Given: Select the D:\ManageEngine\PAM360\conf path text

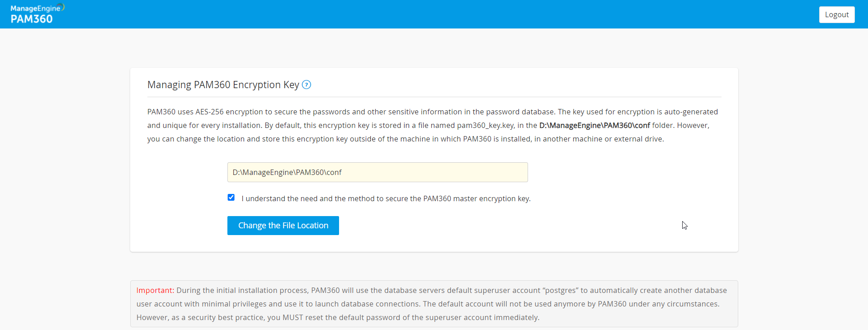Looking at the screenshot, I should [287, 172].
